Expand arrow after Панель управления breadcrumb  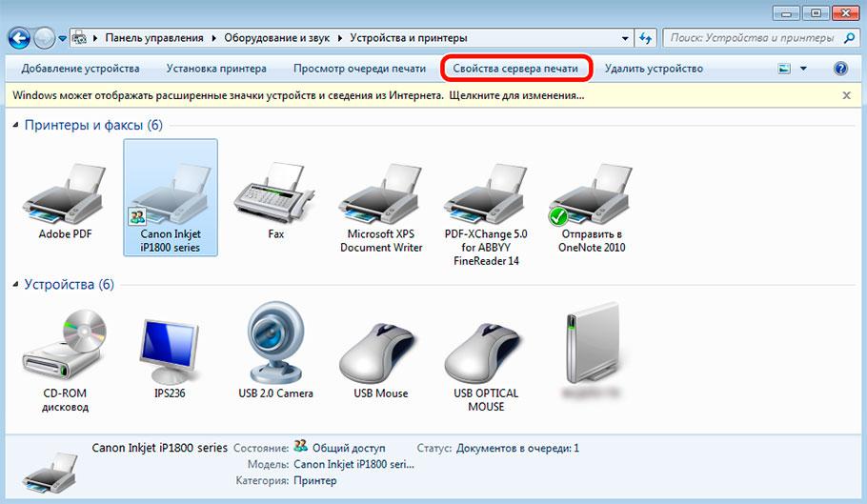(x=214, y=38)
